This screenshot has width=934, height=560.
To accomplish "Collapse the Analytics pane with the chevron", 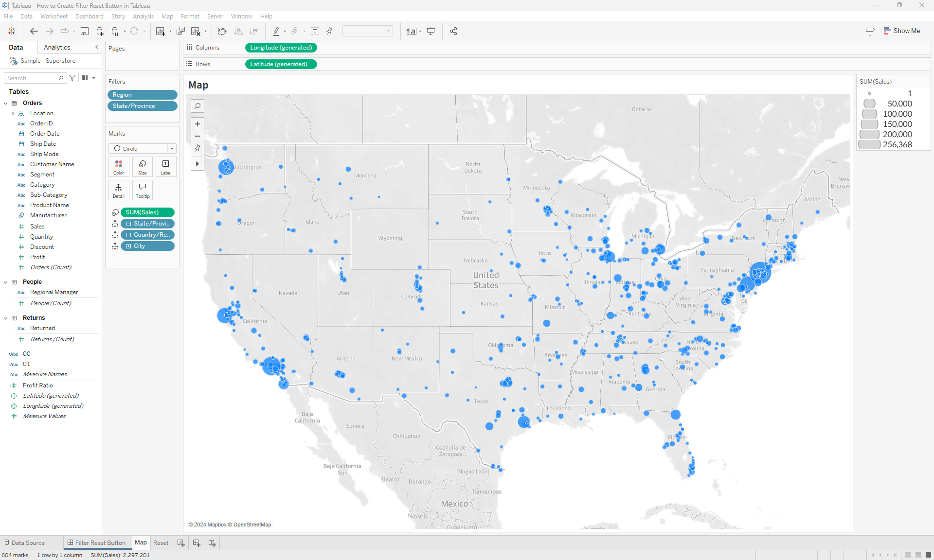I will (x=96, y=47).
